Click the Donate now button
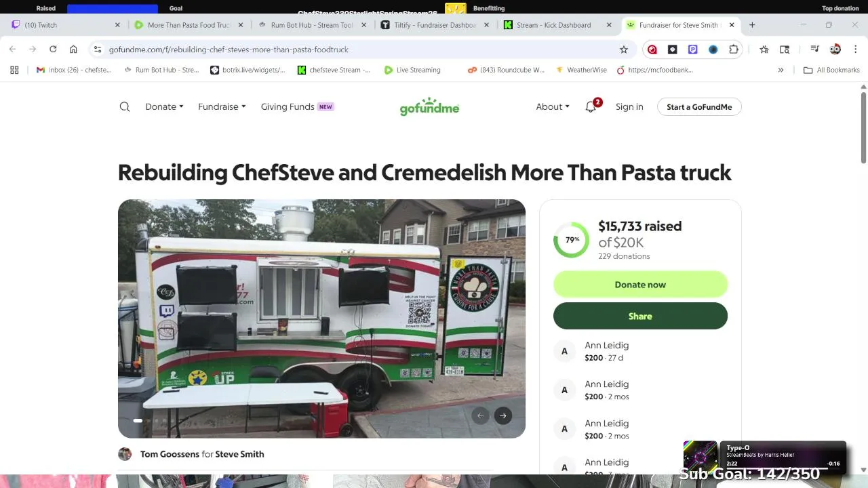The image size is (868, 488). (640, 285)
